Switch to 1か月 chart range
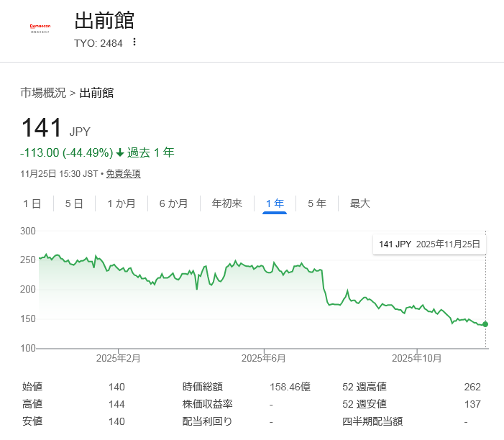The height and width of the screenshot is (440, 504). coord(122,203)
